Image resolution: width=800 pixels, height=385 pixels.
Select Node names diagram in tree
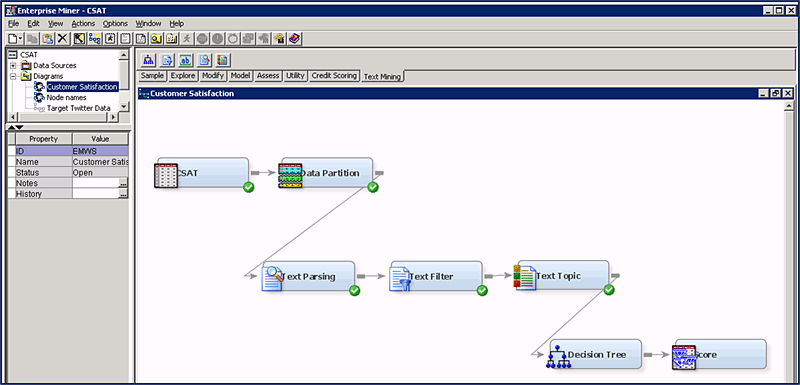(66, 97)
